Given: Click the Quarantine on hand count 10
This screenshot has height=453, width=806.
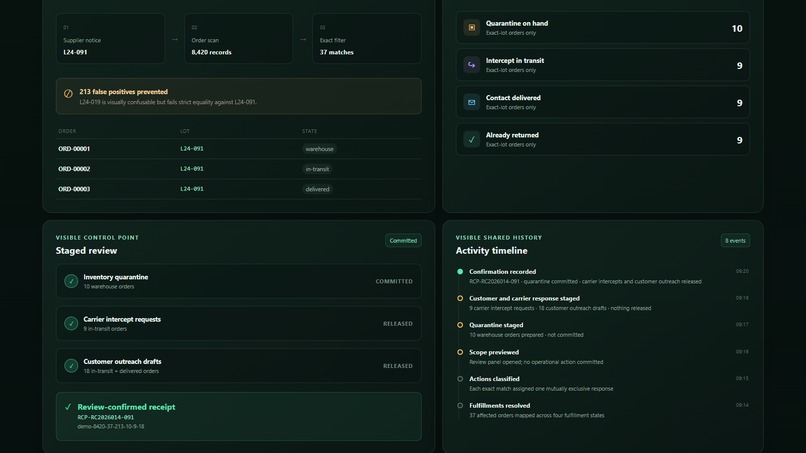Looking at the screenshot, I should click(737, 29).
